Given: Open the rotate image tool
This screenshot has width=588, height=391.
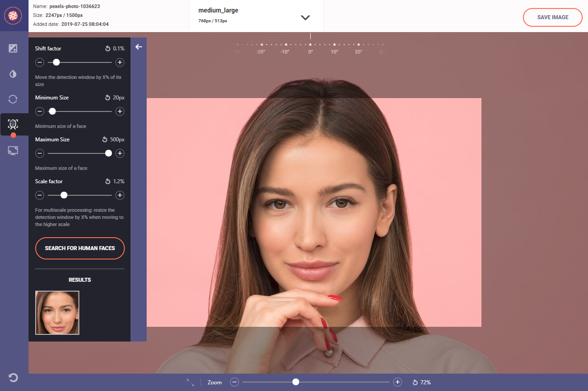Looking at the screenshot, I should (13, 99).
